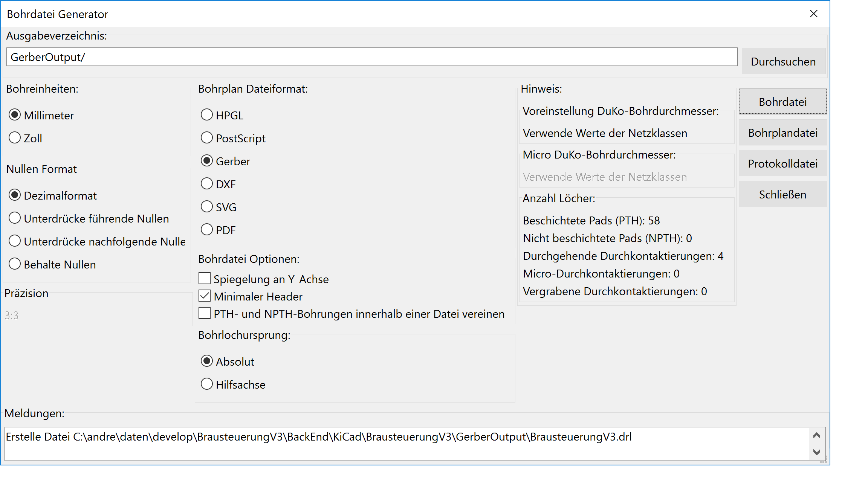Viewport: 868px width, 488px height.
Task: Generate the Bohrdatei drill file
Action: pos(783,102)
